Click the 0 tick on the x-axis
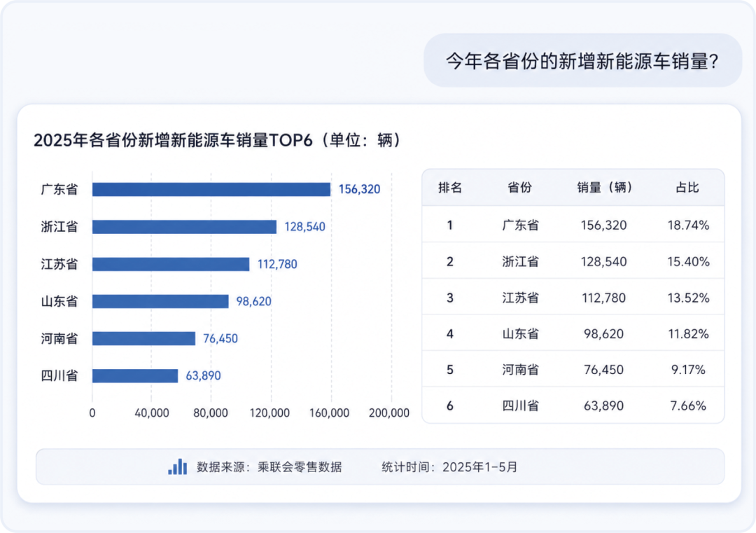Image resolution: width=756 pixels, height=533 pixels. 92,413
